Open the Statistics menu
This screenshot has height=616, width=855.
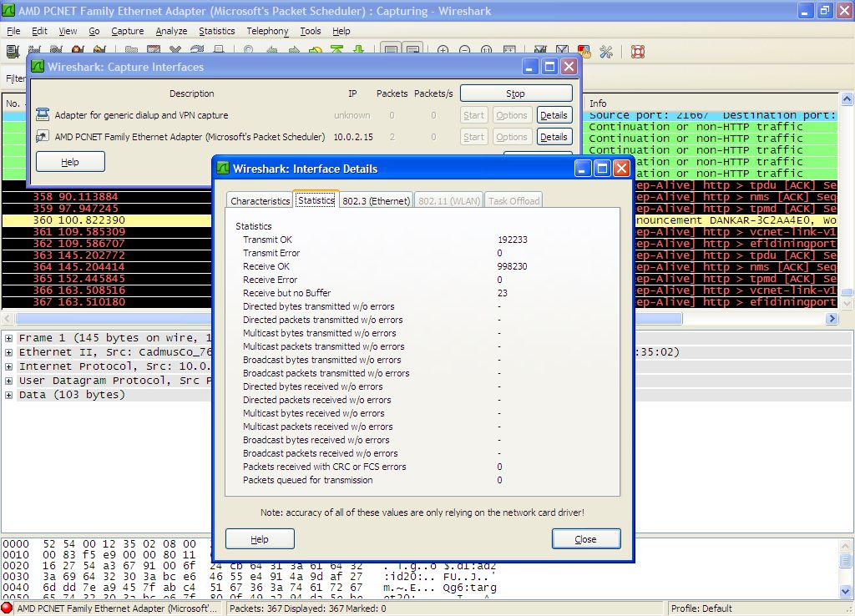coord(216,31)
